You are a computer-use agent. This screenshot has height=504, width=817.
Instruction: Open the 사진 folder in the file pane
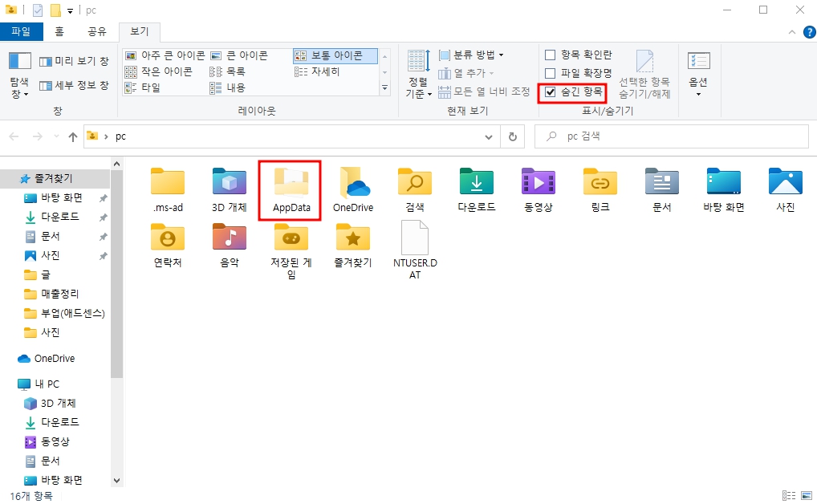pyautogui.click(x=785, y=189)
